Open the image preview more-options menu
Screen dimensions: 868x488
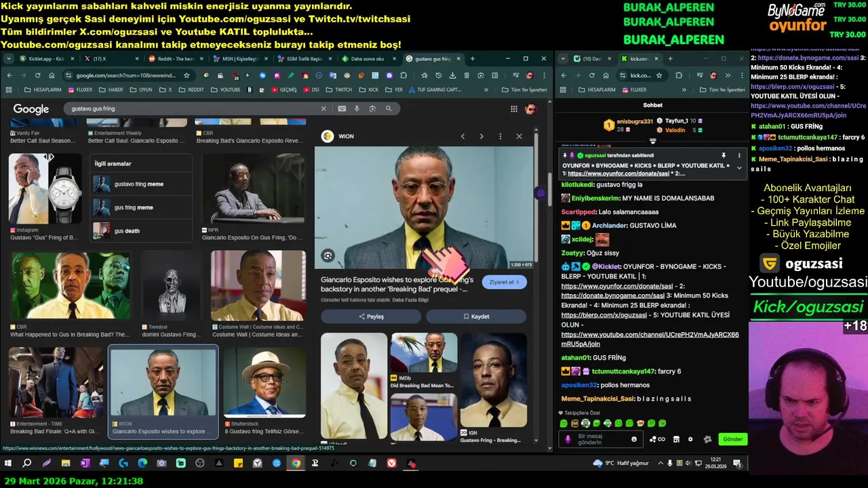500,136
